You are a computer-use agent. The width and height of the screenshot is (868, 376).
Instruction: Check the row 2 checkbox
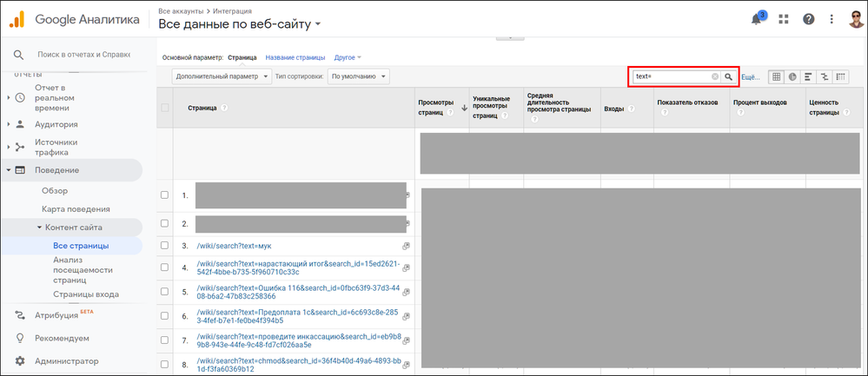point(164,223)
